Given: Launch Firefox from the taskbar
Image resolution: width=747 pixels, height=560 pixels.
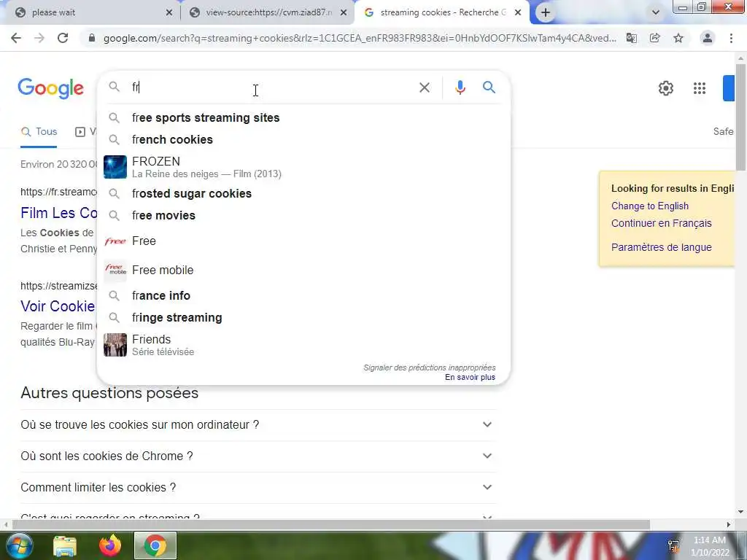Looking at the screenshot, I should click(x=110, y=545).
